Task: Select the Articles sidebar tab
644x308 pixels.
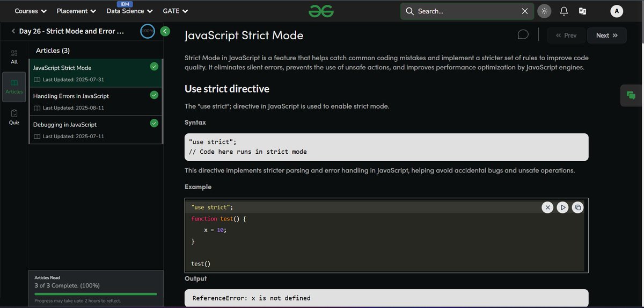Action: coord(14,87)
